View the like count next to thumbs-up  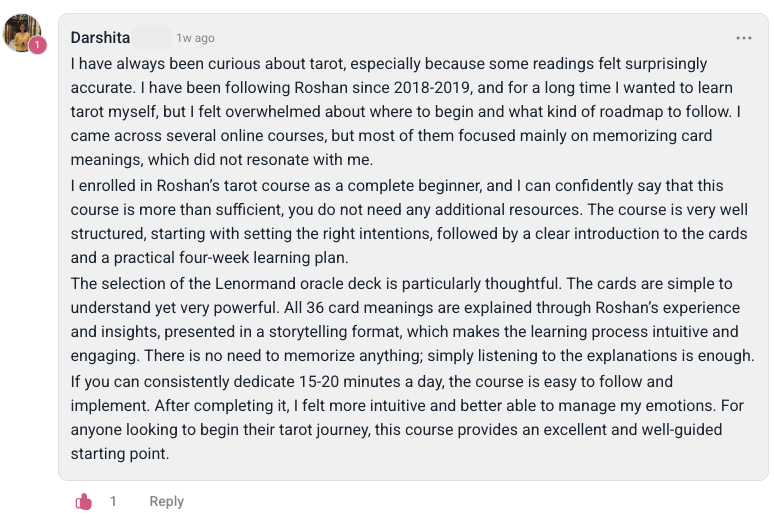[x=113, y=501]
